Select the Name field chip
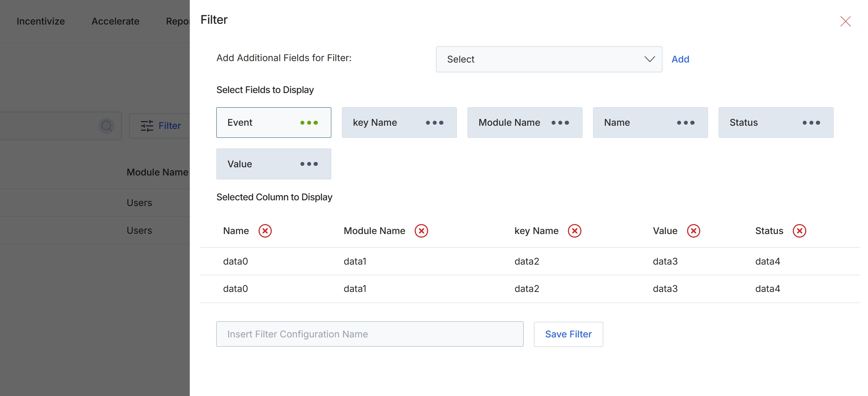This screenshot has height=396, width=868. point(650,123)
